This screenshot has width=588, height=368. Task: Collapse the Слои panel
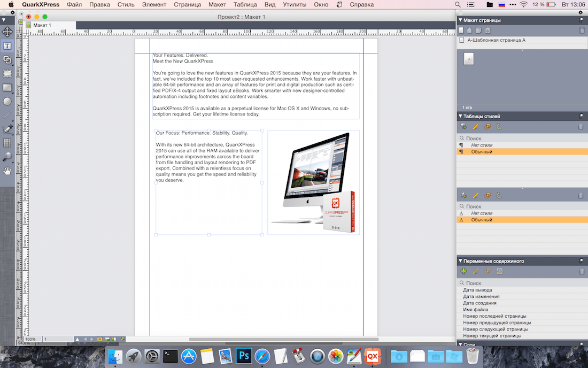460,344
